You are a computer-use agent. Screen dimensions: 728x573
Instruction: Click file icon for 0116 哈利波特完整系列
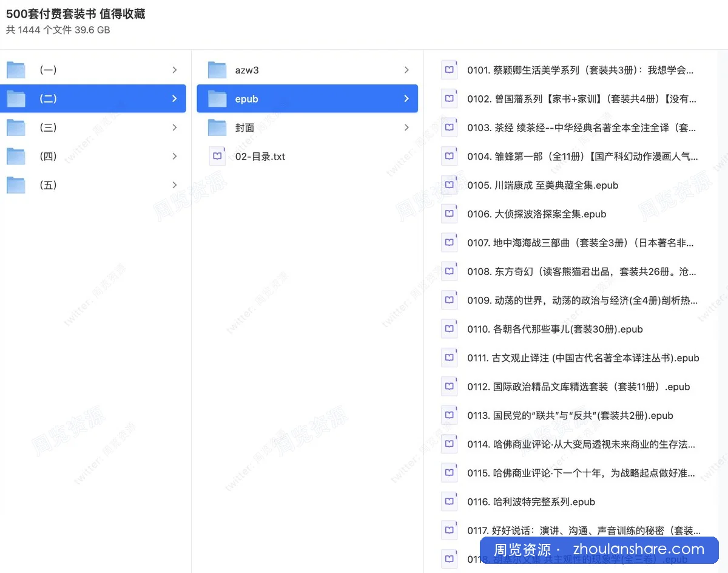[449, 501]
